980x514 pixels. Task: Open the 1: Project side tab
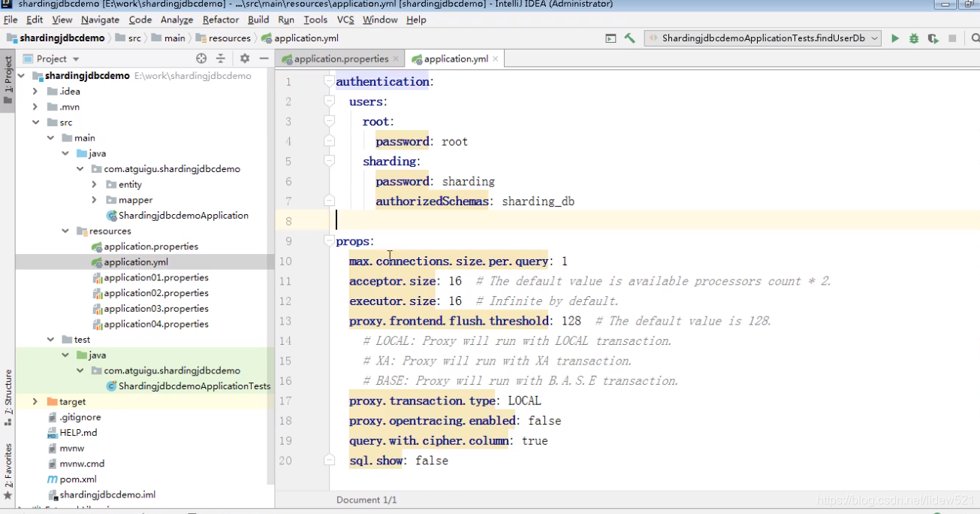[x=8, y=80]
